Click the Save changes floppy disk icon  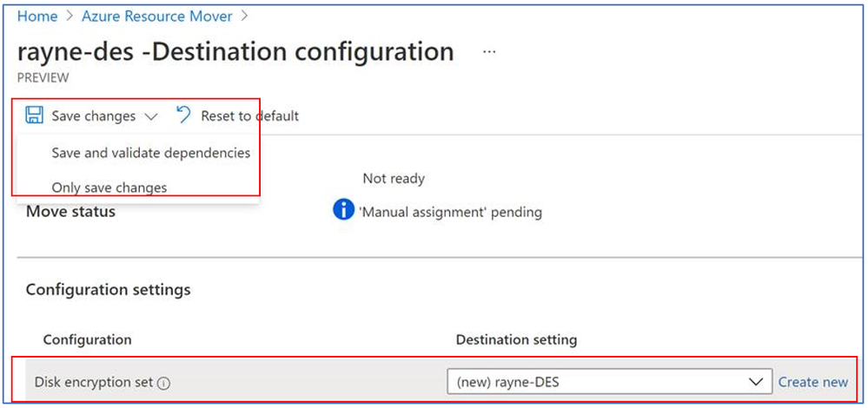[35, 115]
